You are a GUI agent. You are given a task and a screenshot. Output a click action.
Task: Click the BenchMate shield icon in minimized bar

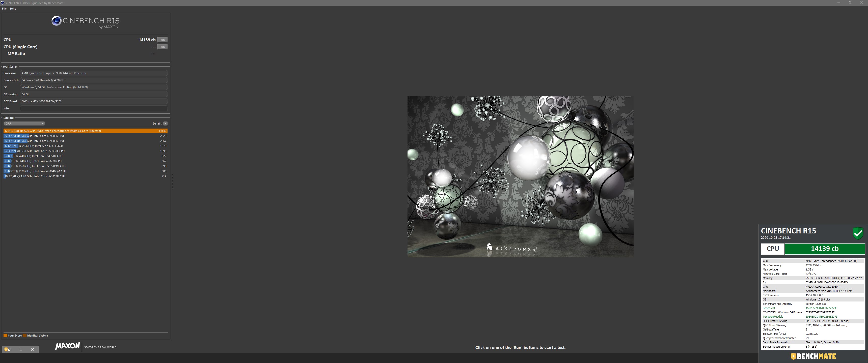(6, 349)
